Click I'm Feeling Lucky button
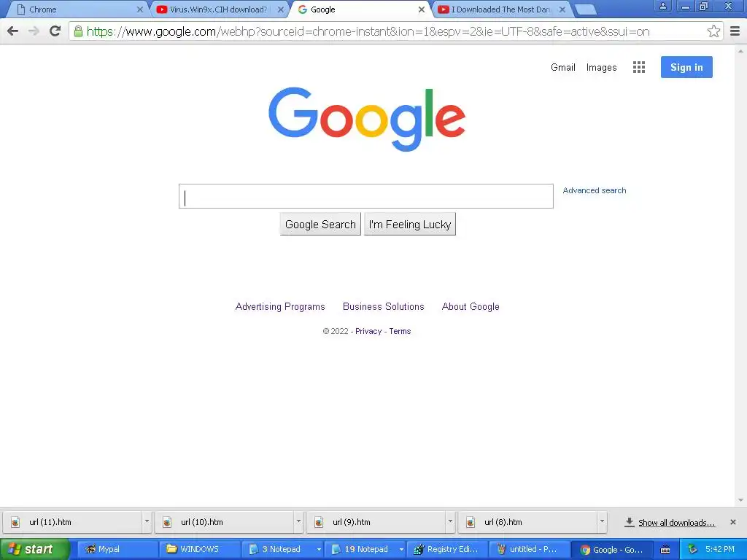This screenshot has height=560, width=747. coord(410,225)
